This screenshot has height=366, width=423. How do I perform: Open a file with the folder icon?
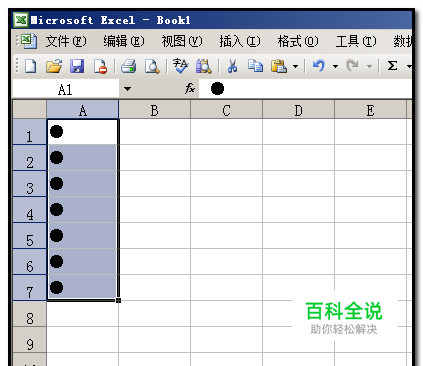pyautogui.click(x=54, y=66)
